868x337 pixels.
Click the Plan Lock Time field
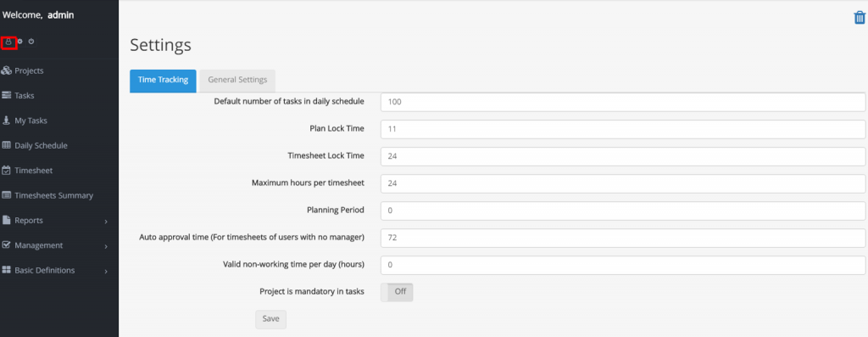623,129
